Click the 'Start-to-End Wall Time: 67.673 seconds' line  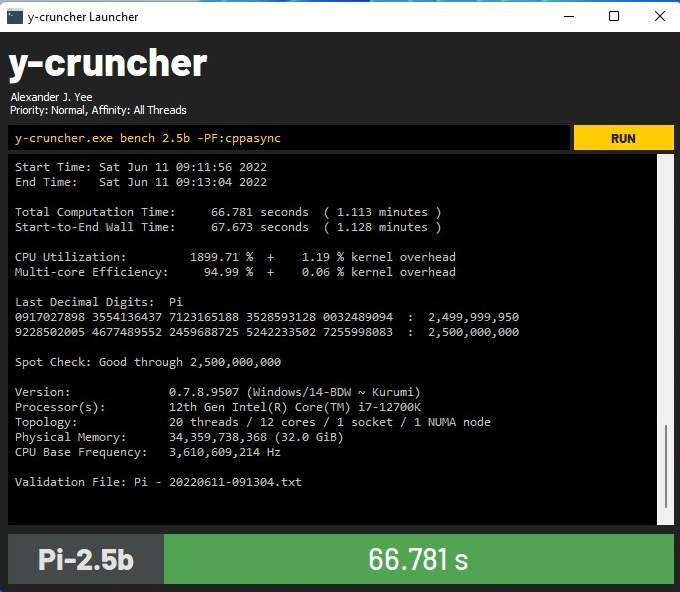coord(228,227)
